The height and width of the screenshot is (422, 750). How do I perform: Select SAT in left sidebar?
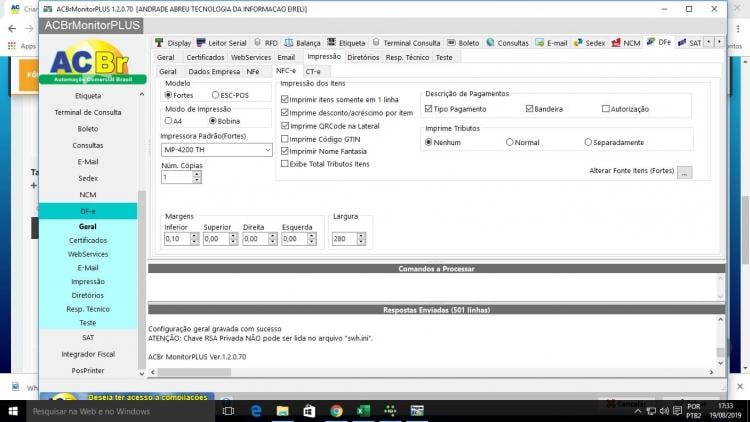tap(88, 338)
